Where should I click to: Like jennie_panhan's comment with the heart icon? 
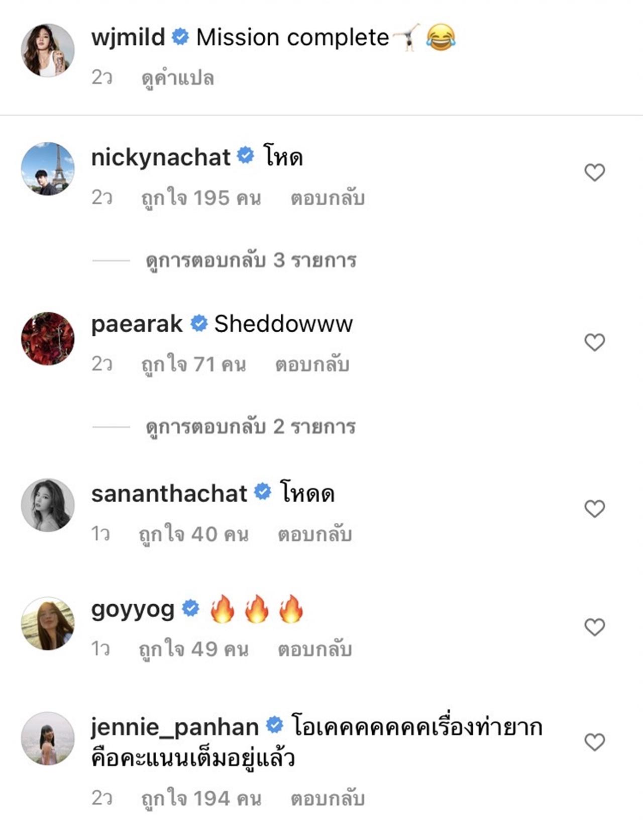click(x=594, y=742)
